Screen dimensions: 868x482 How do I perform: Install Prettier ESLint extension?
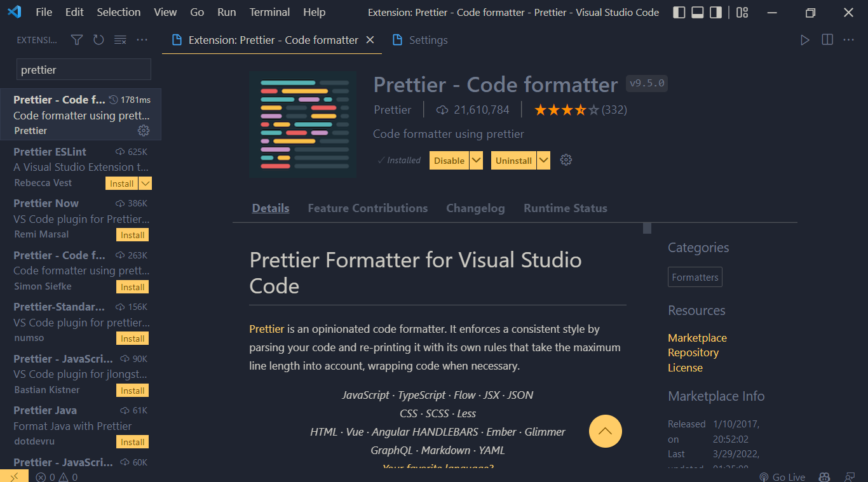pyautogui.click(x=121, y=184)
